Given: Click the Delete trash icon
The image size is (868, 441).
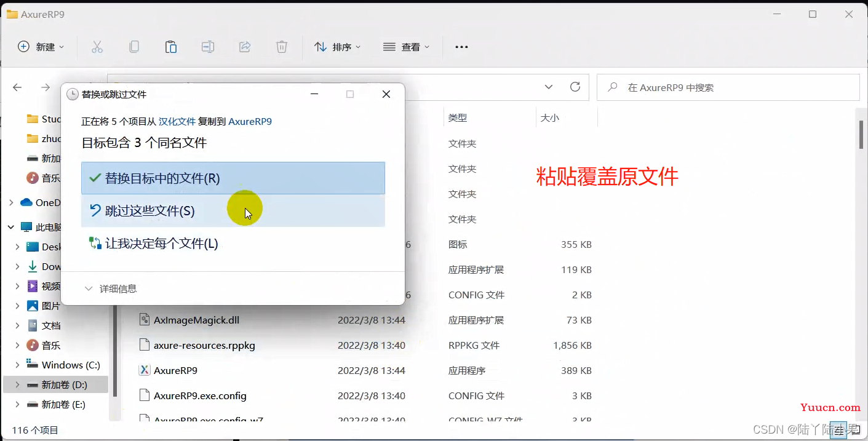Looking at the screenshot, I should (281, 47).
